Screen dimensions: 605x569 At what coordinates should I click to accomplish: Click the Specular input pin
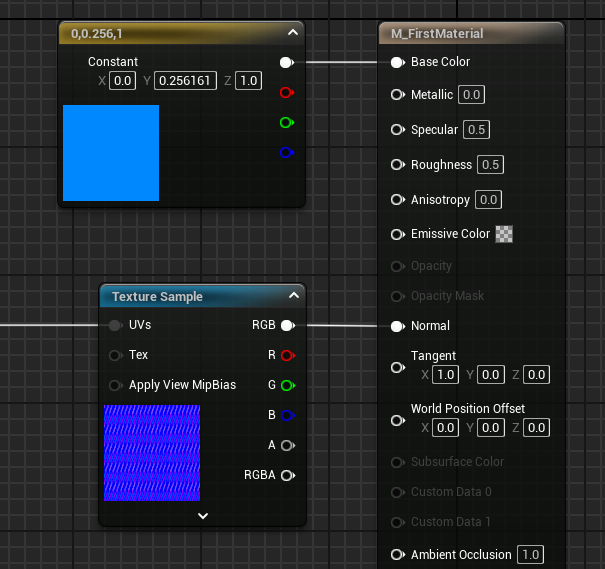[x=397, y=130]
